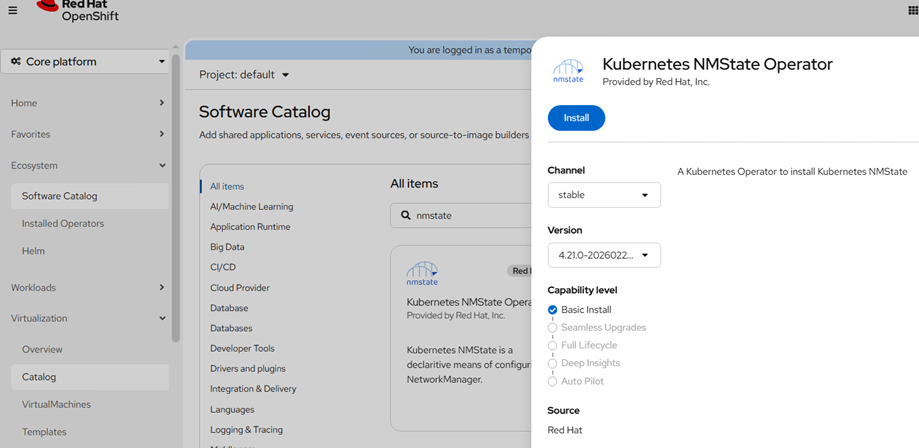Open the application launcher grid icon
919x448 pixels.
tap(911, 10)
